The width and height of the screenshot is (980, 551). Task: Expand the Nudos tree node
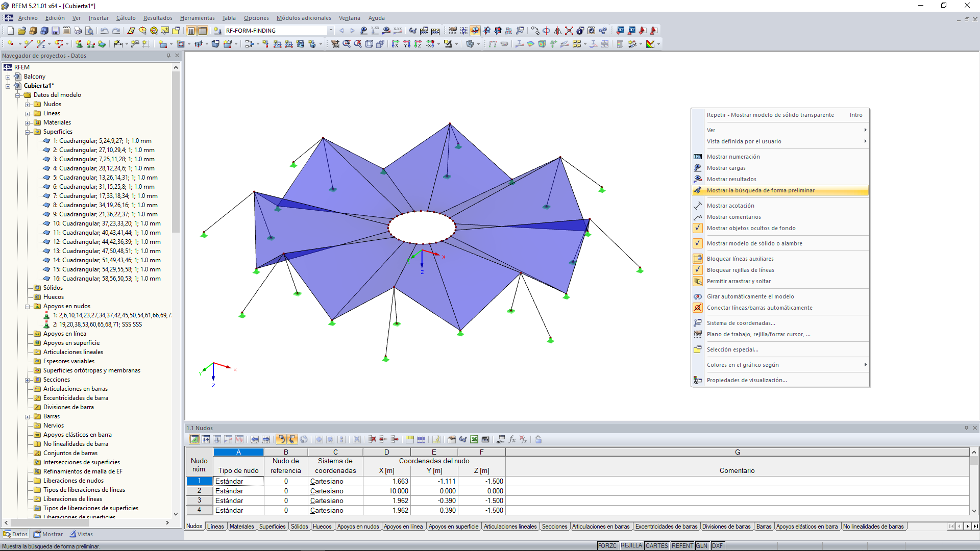28,104
